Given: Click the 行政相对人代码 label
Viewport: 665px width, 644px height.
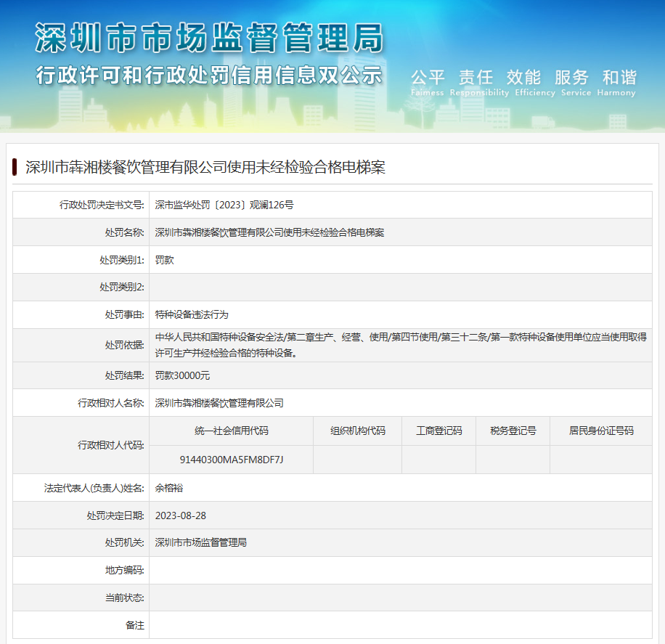Looking at the screenshot, I should 111,445.
